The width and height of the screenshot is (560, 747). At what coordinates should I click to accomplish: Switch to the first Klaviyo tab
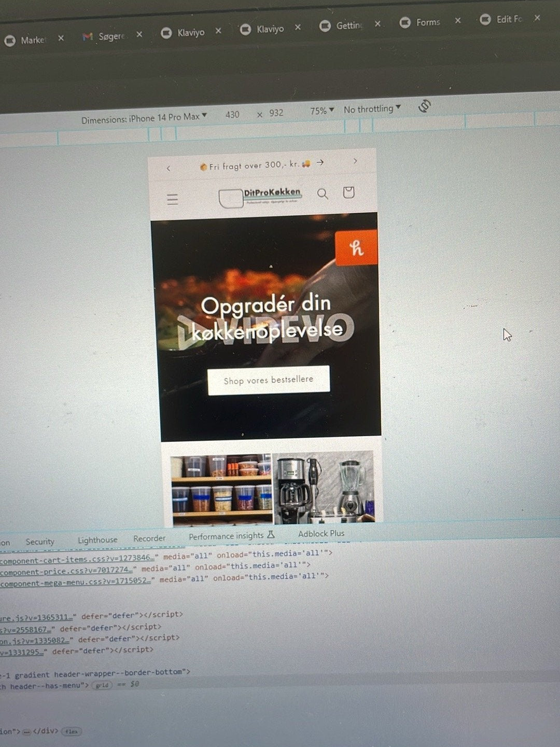coord(183,33)
